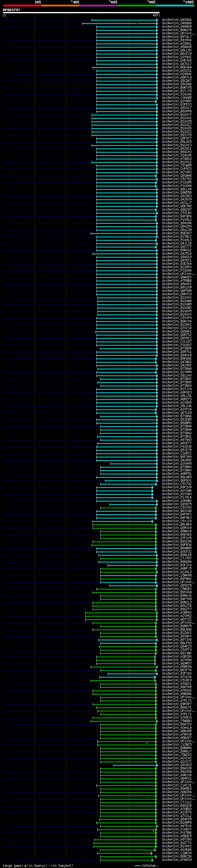The image size is (197, 868).
Task: Select the UniRef100_B1MHP8 label
Action: click(x=177, y=822)
